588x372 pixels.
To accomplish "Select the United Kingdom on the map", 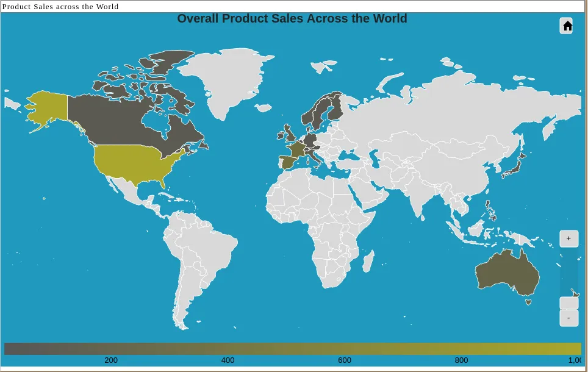I will click(290, 133).
